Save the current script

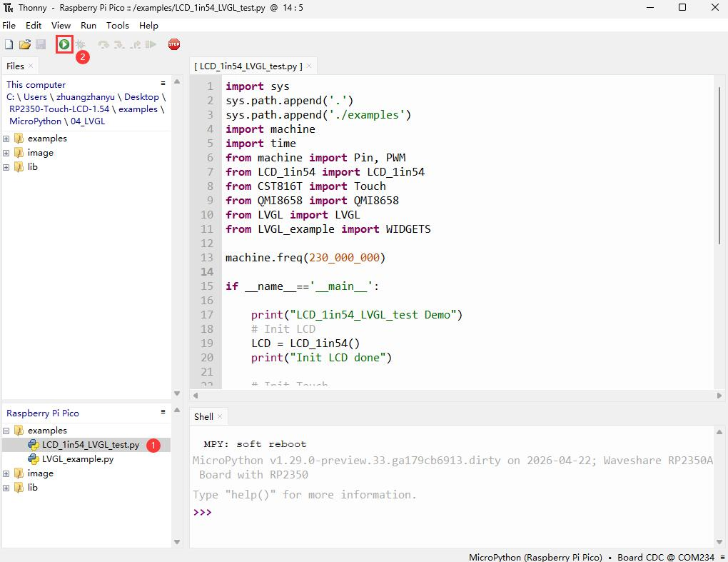pyautogui.click(x=41, y=44)
